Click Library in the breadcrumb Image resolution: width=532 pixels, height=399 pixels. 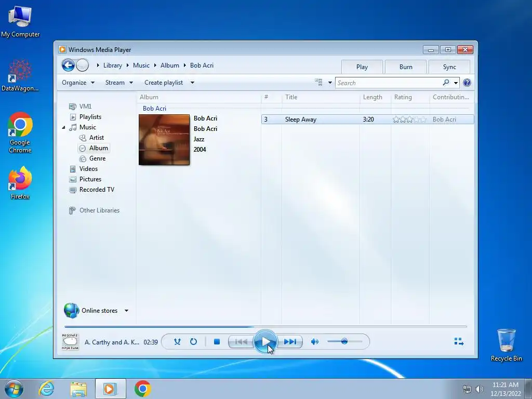tap(113, 65)
